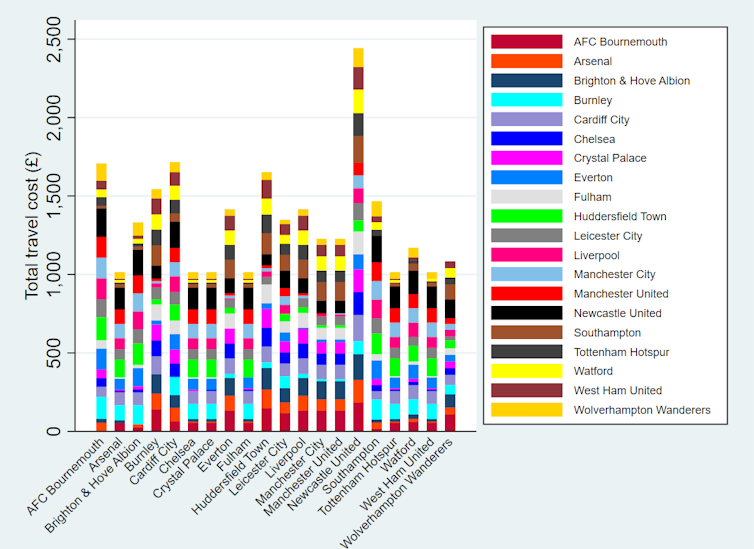The image size is (754, 549).
Task: Select the Burnley cyan legend swatch
Action: (527, 100)
